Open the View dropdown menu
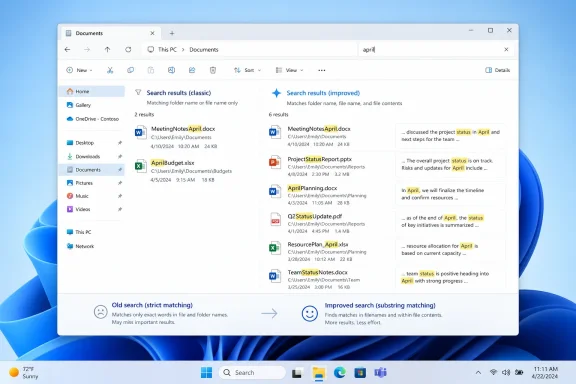This screenshot has width=576, height=384. coord(289,70)
